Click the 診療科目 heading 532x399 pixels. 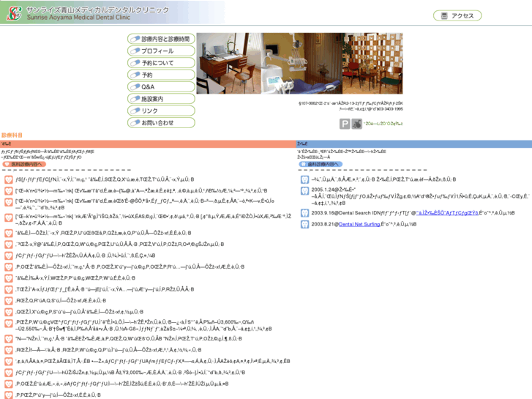tap(12, 135)
